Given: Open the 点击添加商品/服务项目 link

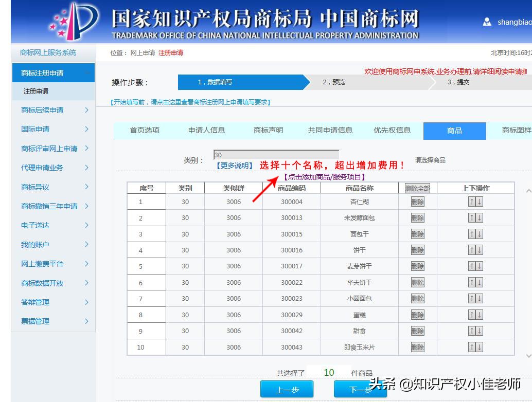Looking at the screenshot, I should pos(323,177).
